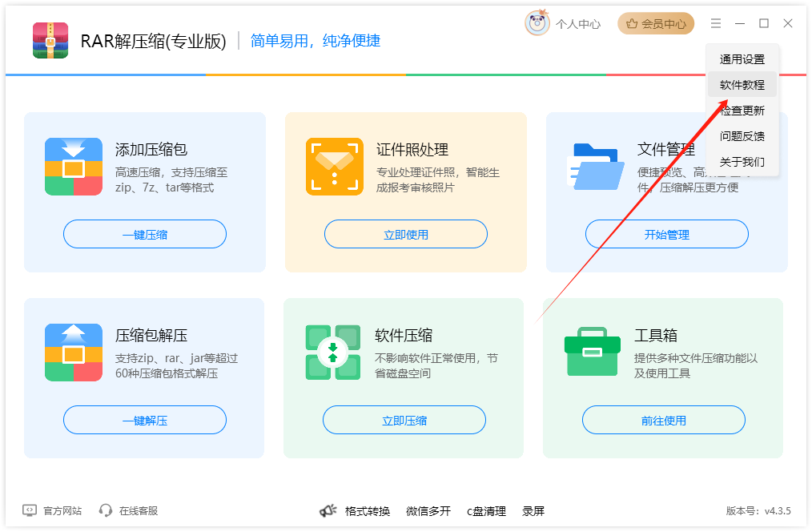Screen dimensions: 812x532
Task: Click the 工具箱 toolbox icon
Action: point(593,352)
